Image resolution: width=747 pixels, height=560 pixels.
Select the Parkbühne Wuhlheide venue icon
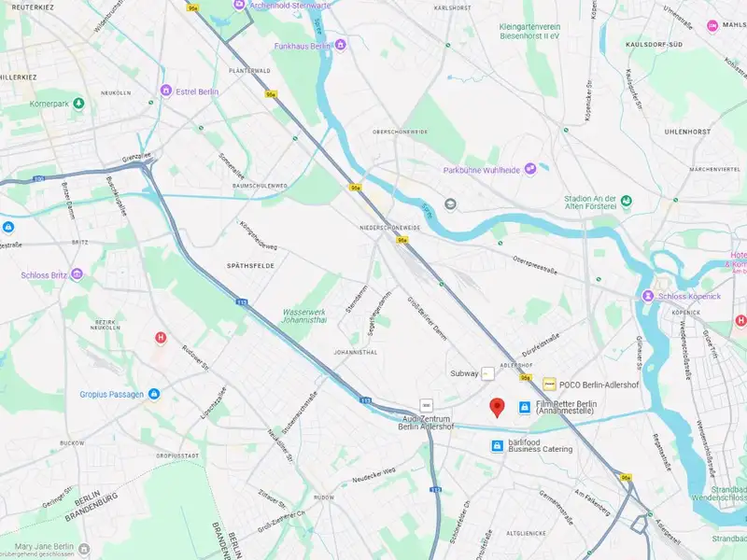point(529,169)
